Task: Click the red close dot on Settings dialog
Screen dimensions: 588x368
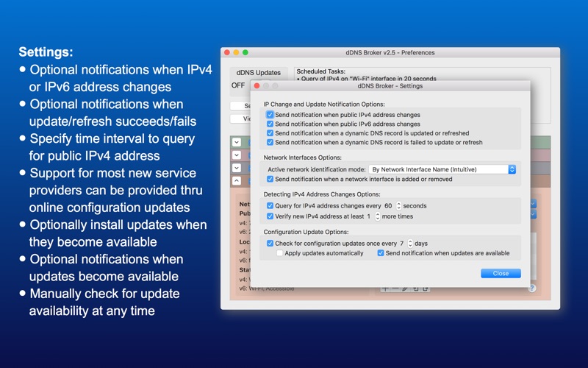Action: [257, 86]
